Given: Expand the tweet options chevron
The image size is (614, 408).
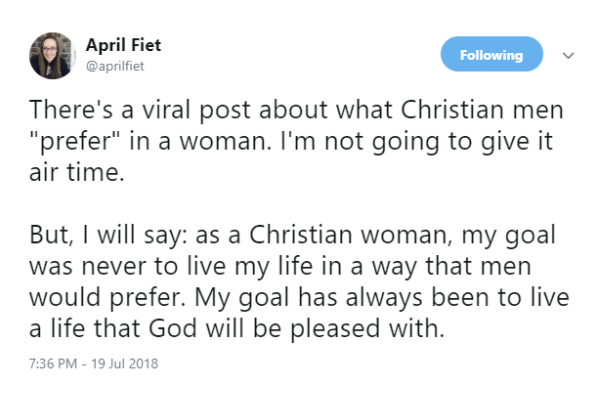Looking at the screenshot, I should tap(570, 55).
